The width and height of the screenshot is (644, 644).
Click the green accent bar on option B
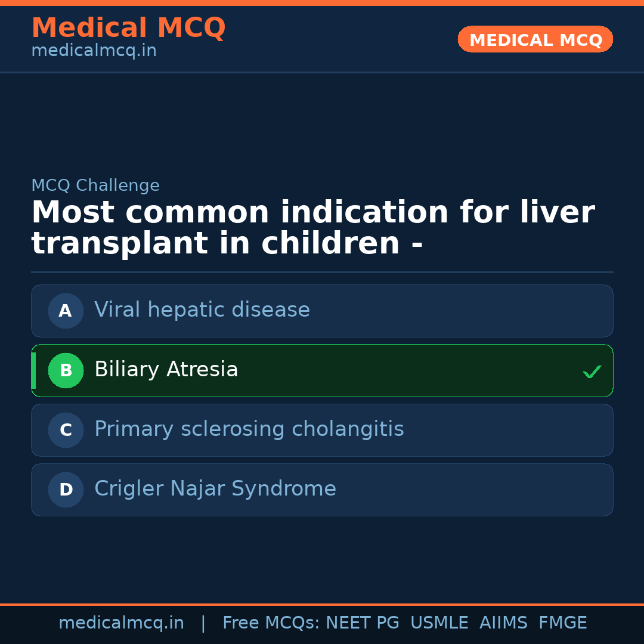click(33, 370)
